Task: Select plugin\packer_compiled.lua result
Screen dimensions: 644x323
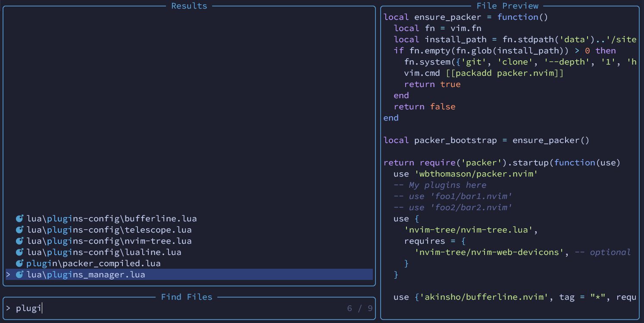Action: point(94,264)
